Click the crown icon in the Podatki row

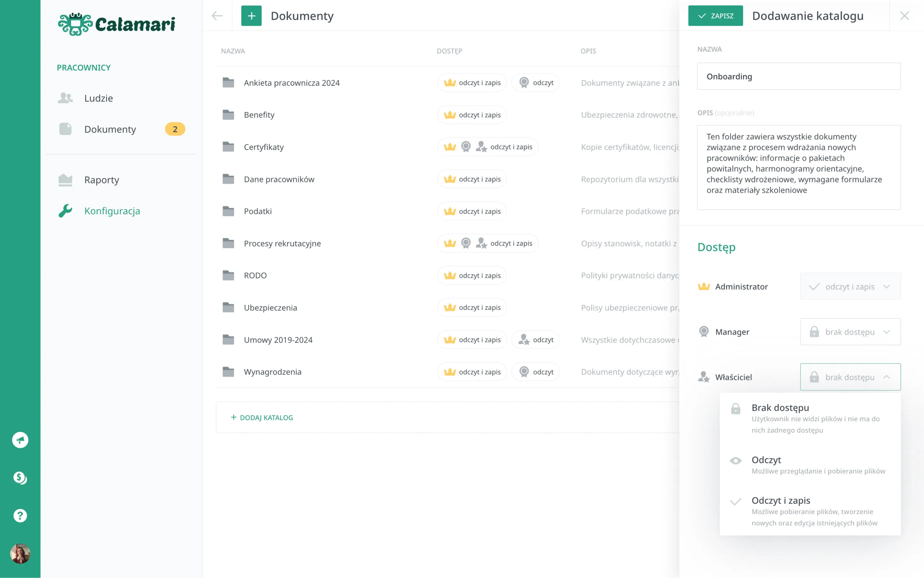tap(450, 211)
